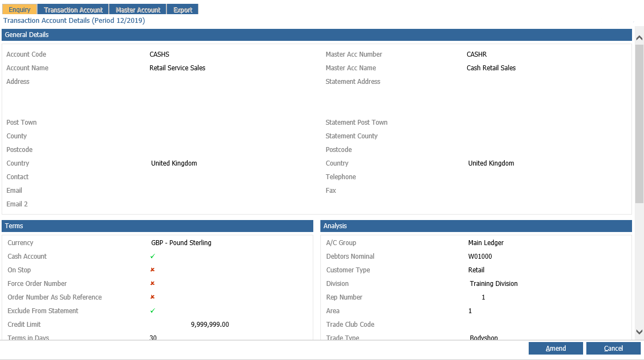Screen dimensions: 644x360
Task: Select the General Details section header
Action: pyautogui.click(x=317, y=34)
